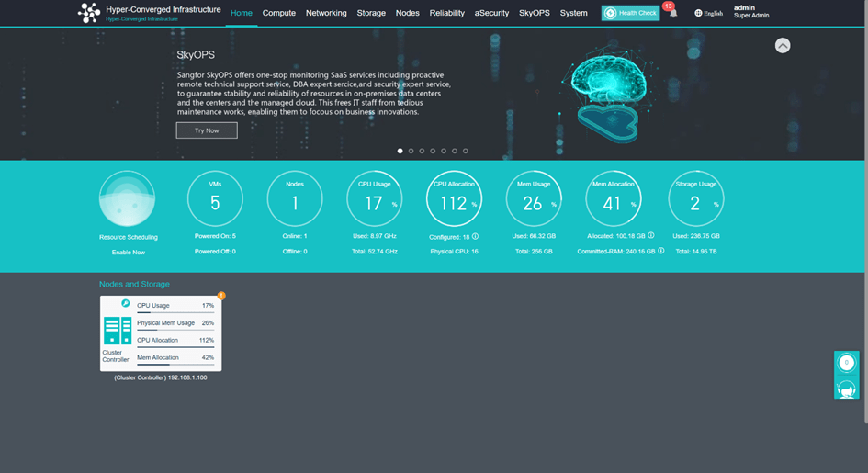Click the info icon next to Committed-RAM
This screenshot has height=473, width=868.
[x=660, y=251]
